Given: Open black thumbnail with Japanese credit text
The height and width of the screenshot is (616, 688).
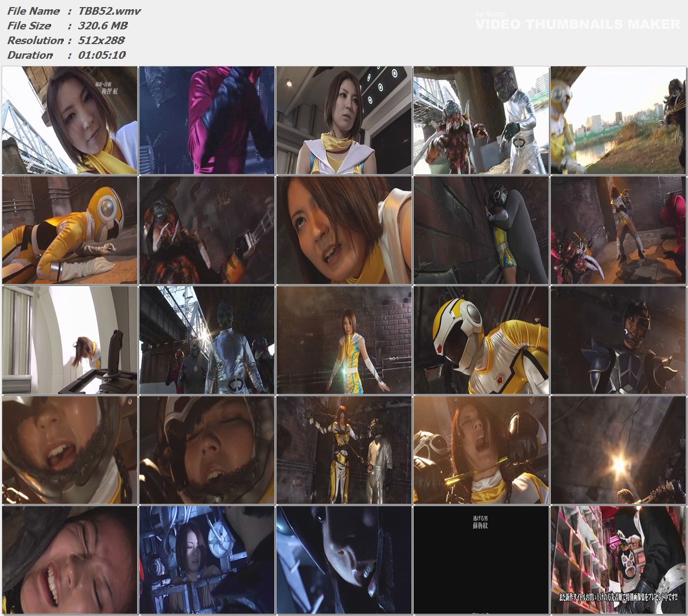Looking at the screenshot, I should point(481,560).
